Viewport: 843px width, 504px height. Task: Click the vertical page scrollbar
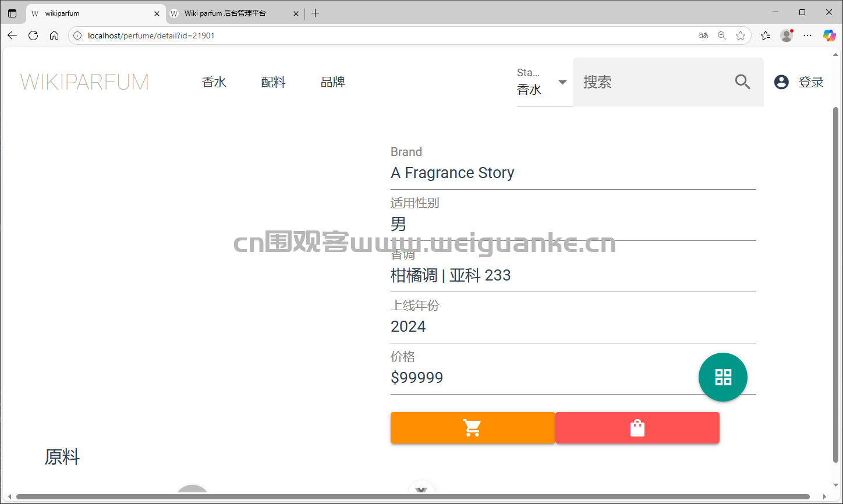click(x=836, y=285)
